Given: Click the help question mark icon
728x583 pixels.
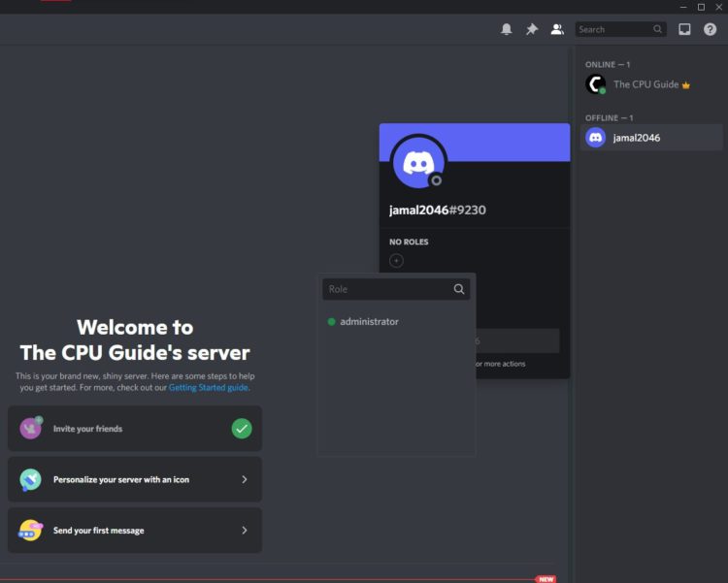Looking at the screenshot, I should click(x=710, y=30).
